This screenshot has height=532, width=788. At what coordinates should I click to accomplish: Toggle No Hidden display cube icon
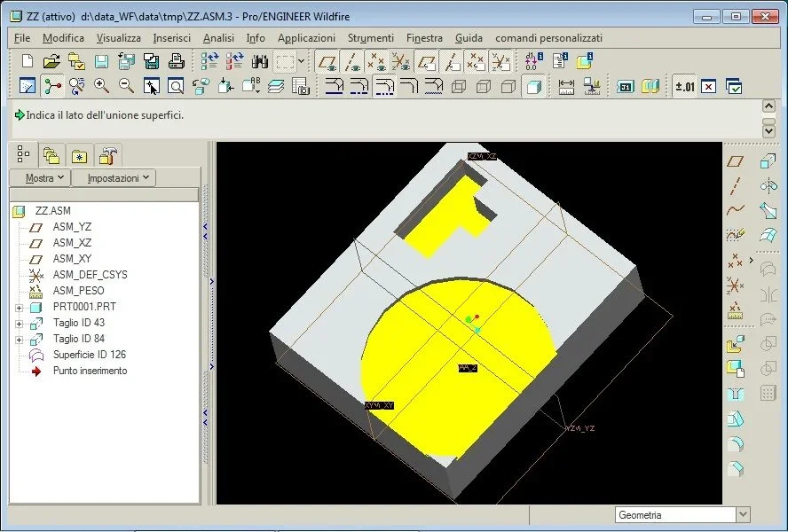[x=508, y=86]
